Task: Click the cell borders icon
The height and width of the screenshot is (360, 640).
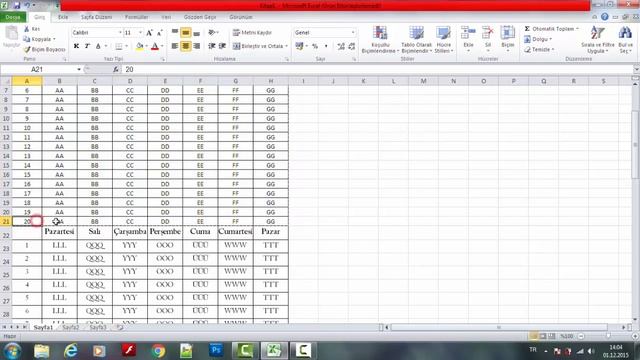Action: pos(119,46)
